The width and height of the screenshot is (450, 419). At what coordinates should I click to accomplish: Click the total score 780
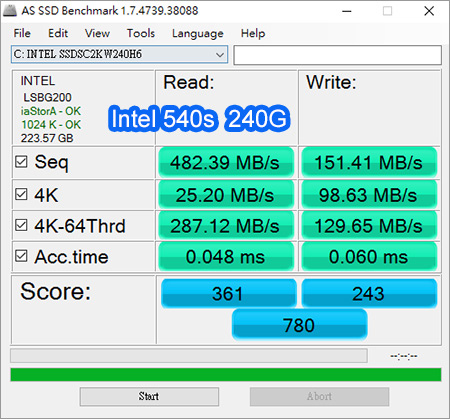(299, 324)
